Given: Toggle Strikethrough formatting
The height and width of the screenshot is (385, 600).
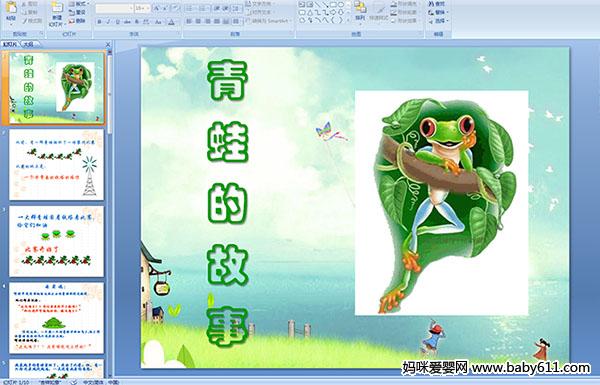Looking at the screenshot, I should tap(127, 22).
